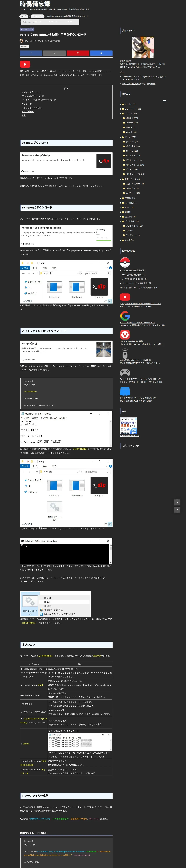Open the Vivaldi (11) subcategory
The image size is (186, 868).
[x=131, y=132]
